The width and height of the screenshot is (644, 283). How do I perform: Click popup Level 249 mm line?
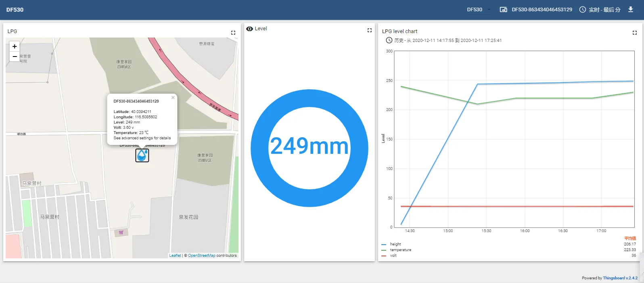[x=127, y=122]
